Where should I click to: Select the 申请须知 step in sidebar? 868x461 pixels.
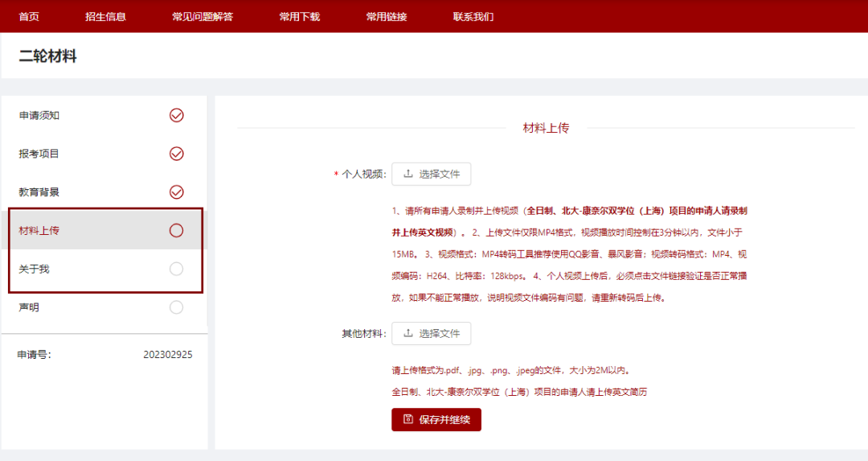click(x=104, y=115)
